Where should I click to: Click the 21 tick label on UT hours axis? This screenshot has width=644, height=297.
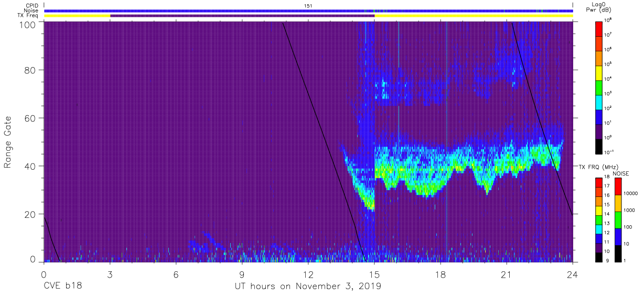[507, 274]
